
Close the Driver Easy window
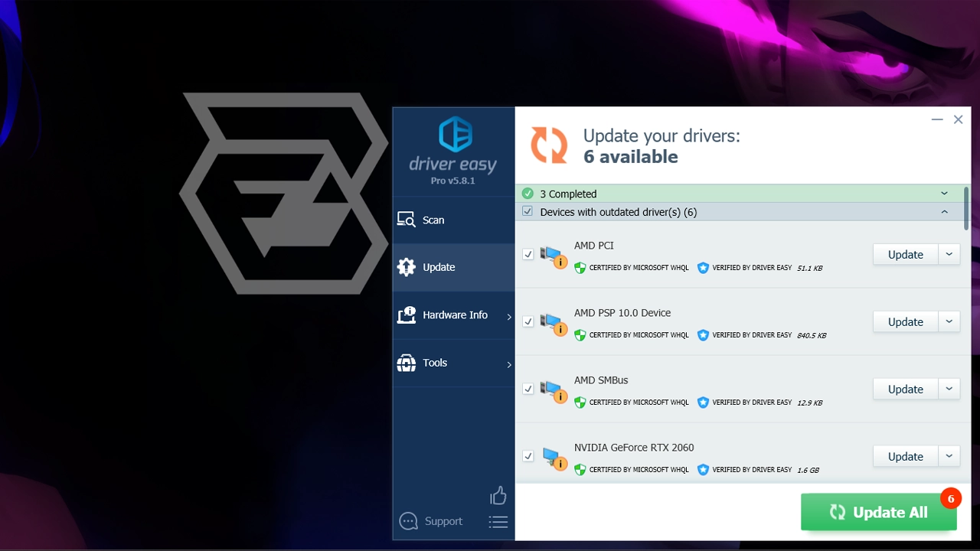click(x=958, y=119)
